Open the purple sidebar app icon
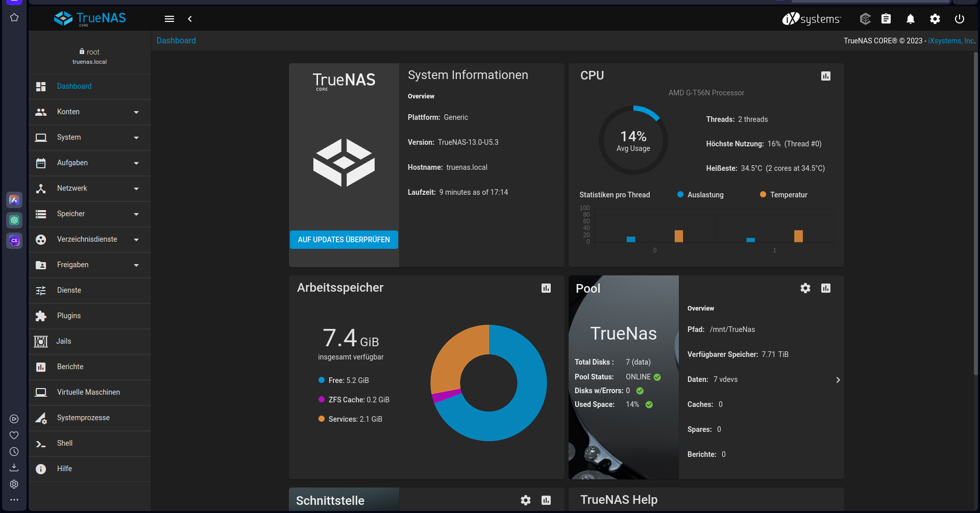 [14, 200]
